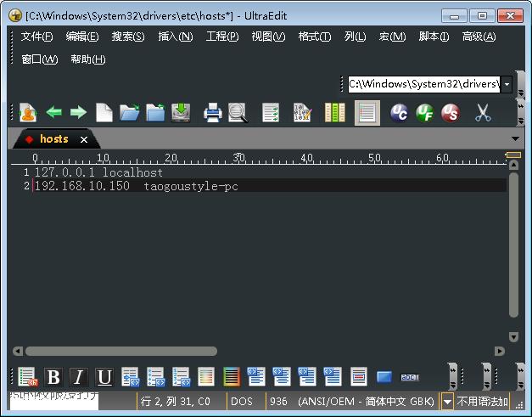Screen dimensions: 532x417
Task: Open the encoding dropdown in status bar
Action: tap(447, 402)
